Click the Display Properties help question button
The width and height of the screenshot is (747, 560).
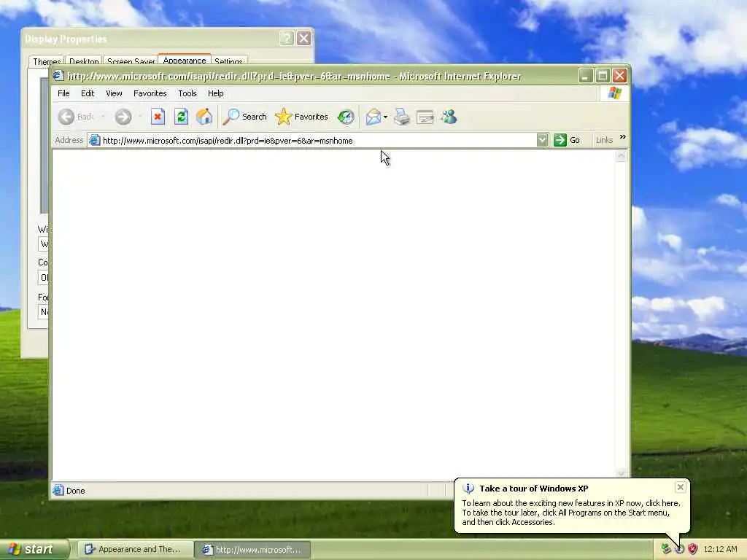(286, 38)
